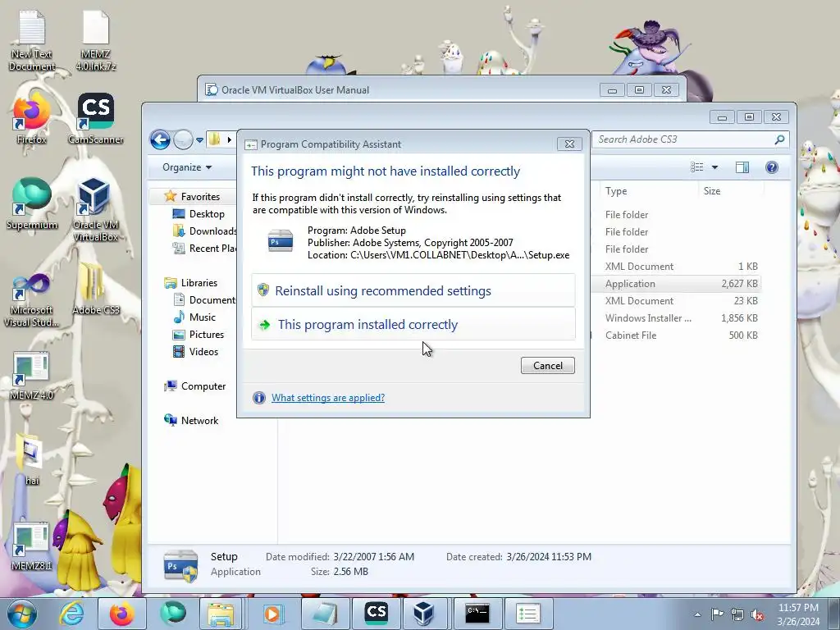840x630 pixels.
Task: Open the recent pages dropdown arrow
Action: coord(199,139)
